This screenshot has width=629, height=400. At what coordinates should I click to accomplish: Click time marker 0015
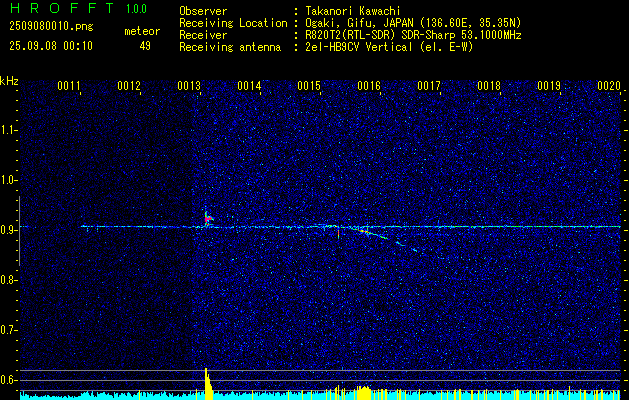pos(309,86)
